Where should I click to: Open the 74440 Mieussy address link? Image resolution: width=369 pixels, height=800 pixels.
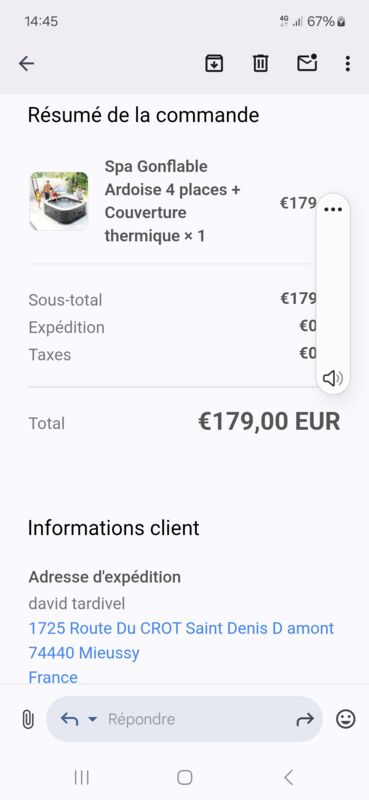[84, 653]
